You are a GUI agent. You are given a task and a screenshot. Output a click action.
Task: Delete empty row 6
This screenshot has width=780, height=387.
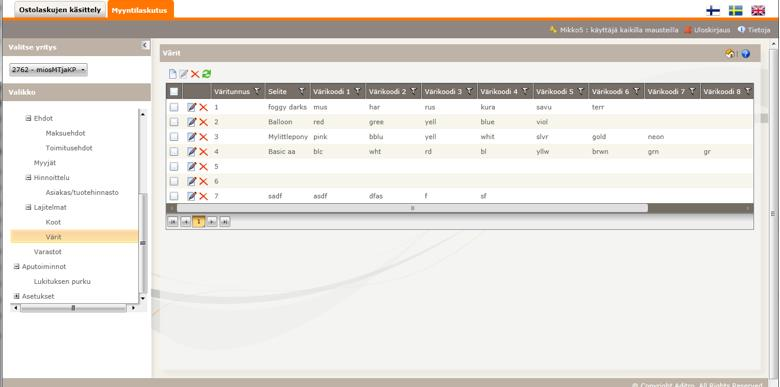pos(203,182)
